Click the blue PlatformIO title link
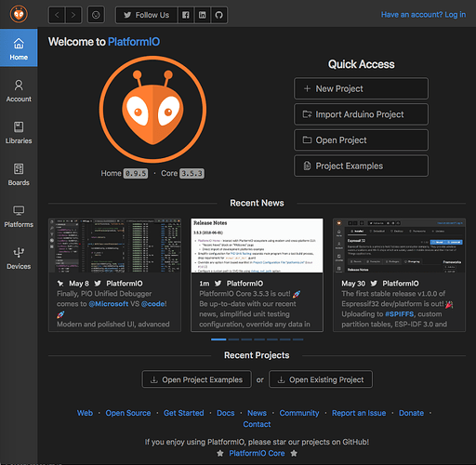Screen dimensions: 476x465 (134, 42)
